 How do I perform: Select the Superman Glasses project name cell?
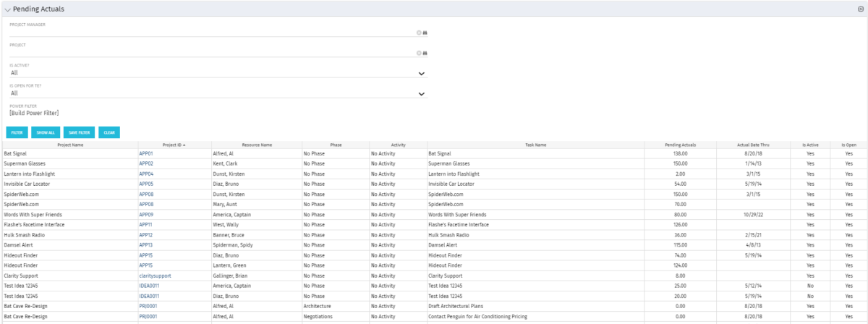pos(70,164)
